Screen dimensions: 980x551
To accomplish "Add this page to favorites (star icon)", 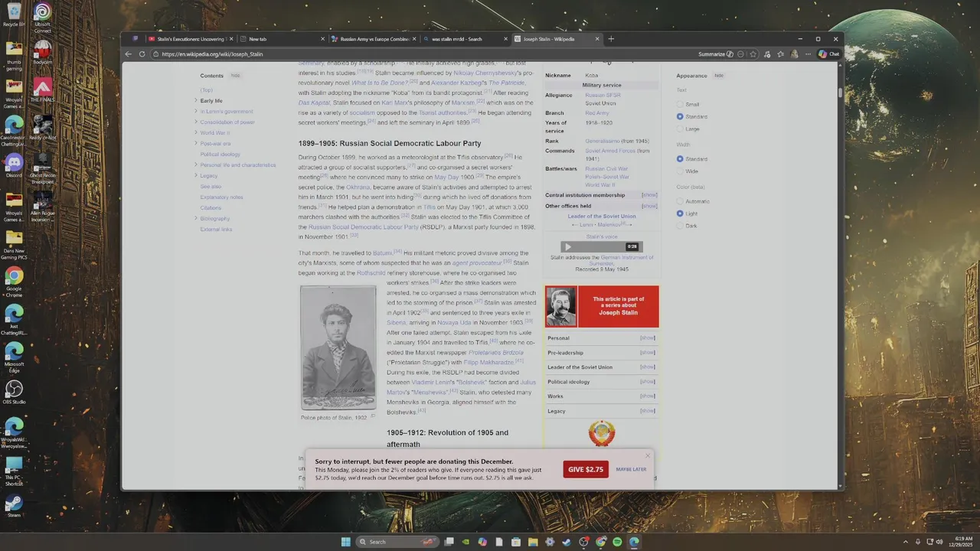I will tap(753, 54).
